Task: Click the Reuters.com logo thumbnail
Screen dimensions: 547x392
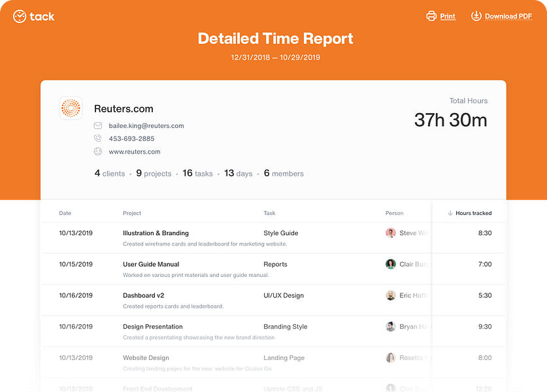Action: tap(71, 108)
